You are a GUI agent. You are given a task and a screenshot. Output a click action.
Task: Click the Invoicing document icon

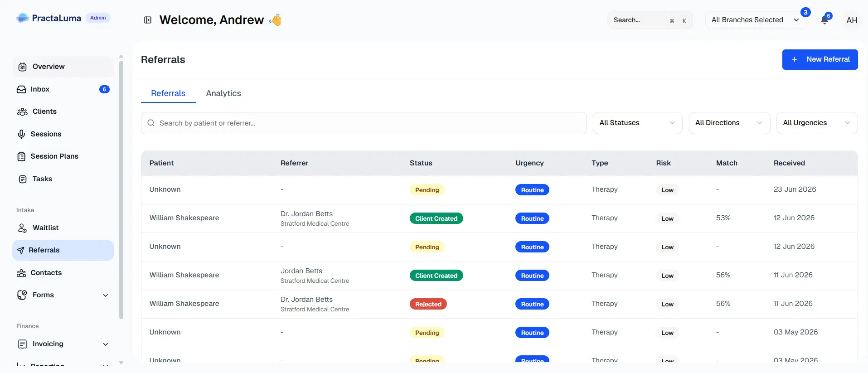(22, 344)
